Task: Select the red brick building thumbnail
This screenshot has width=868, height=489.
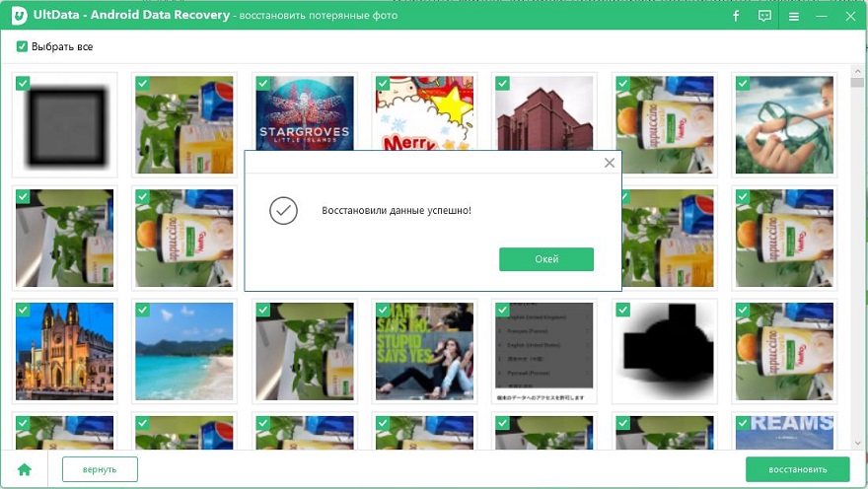Action: [544, 113]
